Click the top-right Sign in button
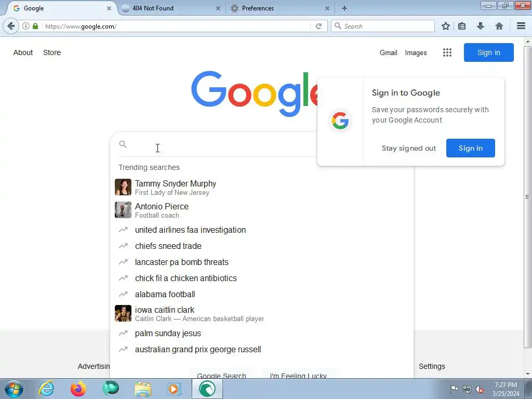The image size is (532, 399). coord(488,52)
